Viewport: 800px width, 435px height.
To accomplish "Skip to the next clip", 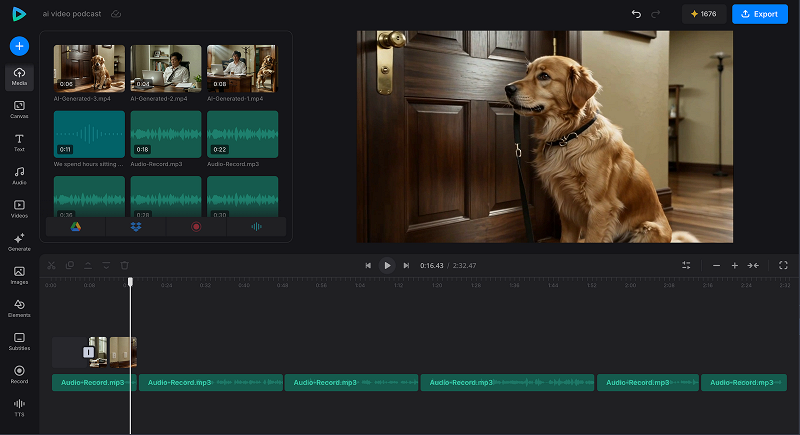I will (406, 265).
